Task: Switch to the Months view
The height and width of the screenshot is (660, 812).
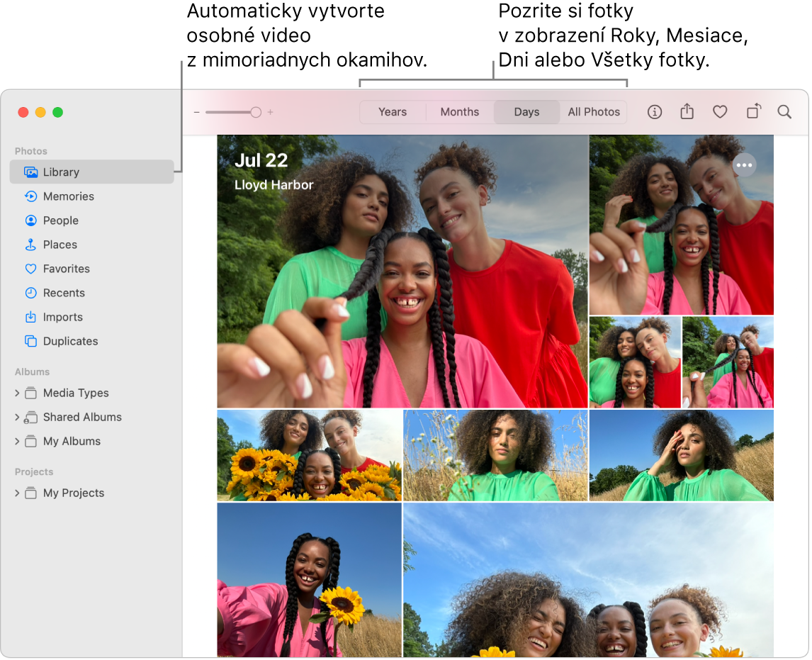Action: click(x=459, y=112)
